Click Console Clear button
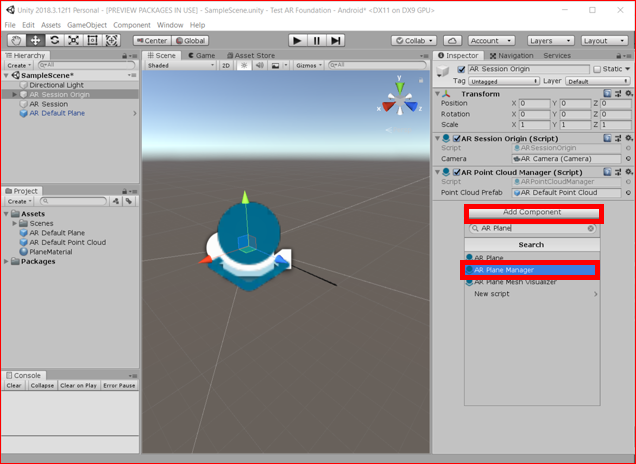 click(x=14, y=386)
